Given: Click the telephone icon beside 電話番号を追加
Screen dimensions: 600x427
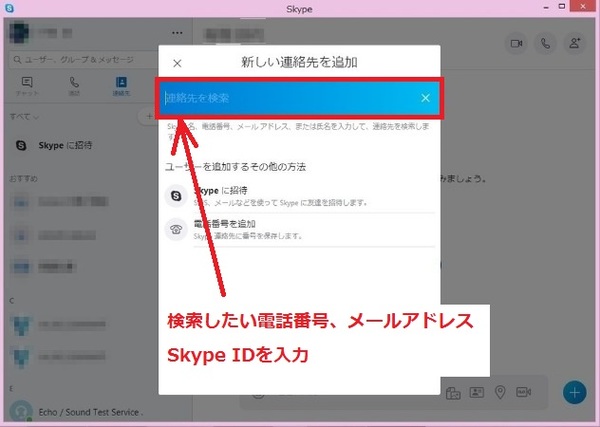Looking at the screenshot, I should pyautogui.click(x=176, y=229).
